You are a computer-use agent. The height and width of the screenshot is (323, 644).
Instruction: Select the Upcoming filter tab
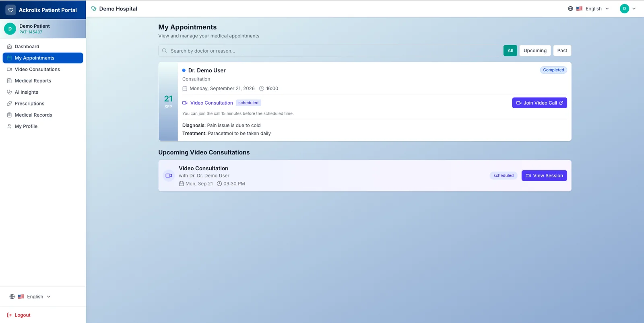(x=535, y=51)
